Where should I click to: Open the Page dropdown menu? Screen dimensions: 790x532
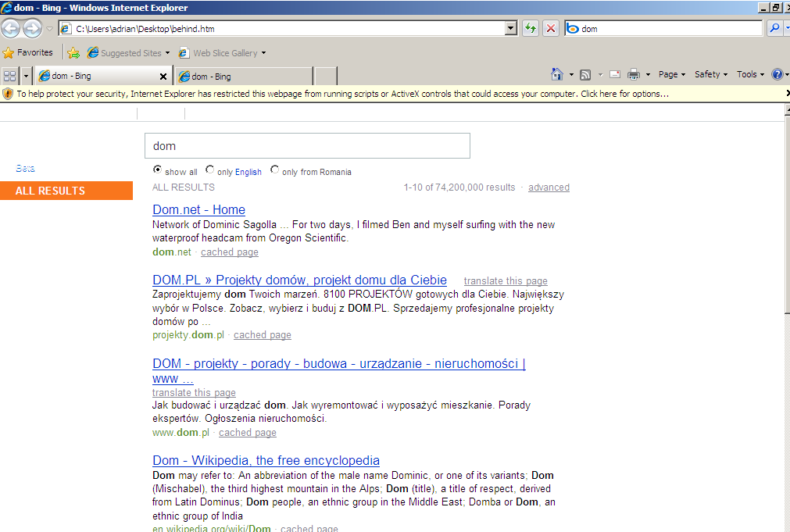click(671, 75)
